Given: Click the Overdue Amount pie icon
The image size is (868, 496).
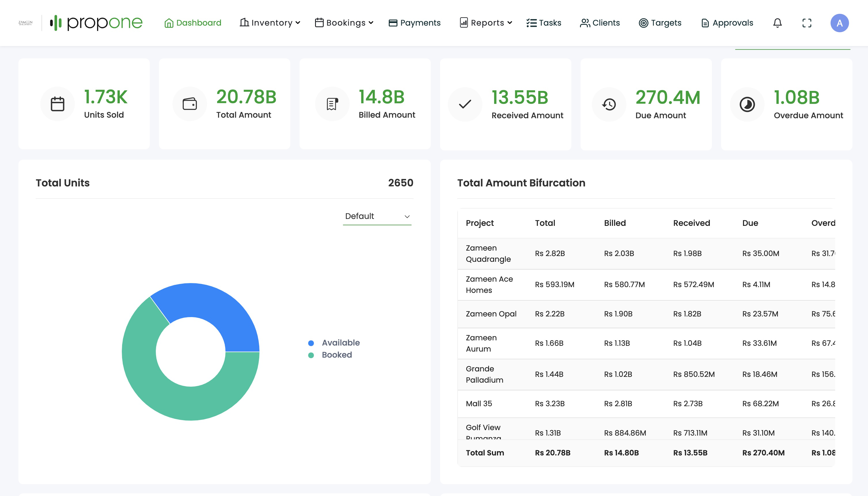Looking at the screenshot, I should point(747,104).
